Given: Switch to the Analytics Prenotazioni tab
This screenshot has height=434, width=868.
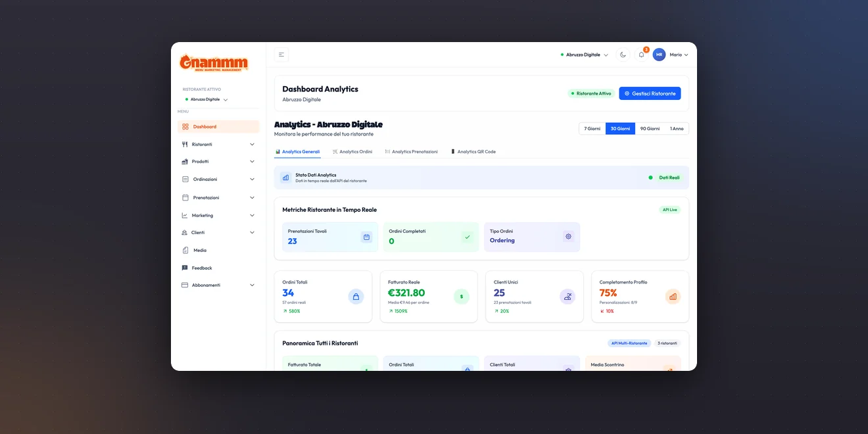Looking at the screenshot, I should click(411, 152).
